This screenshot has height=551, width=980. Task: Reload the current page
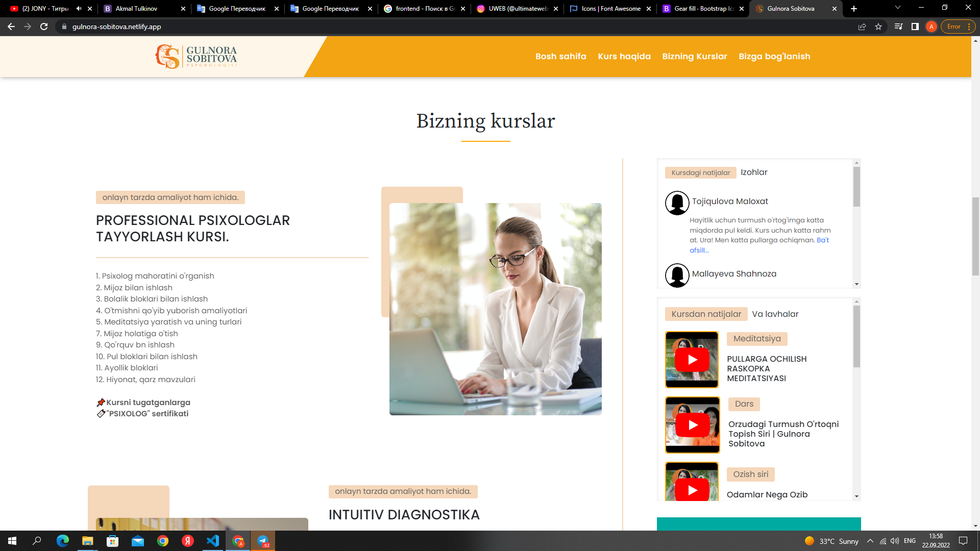[x=44, y=27]
